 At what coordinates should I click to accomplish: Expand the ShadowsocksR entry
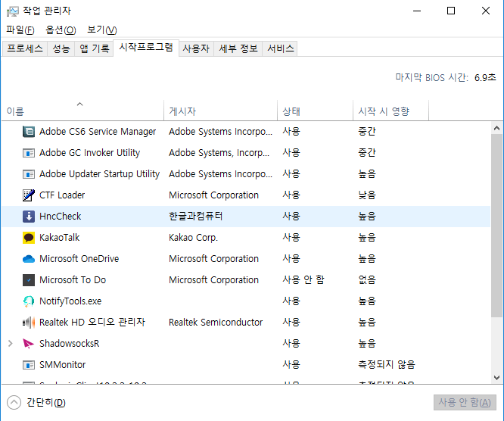point(11,344)
